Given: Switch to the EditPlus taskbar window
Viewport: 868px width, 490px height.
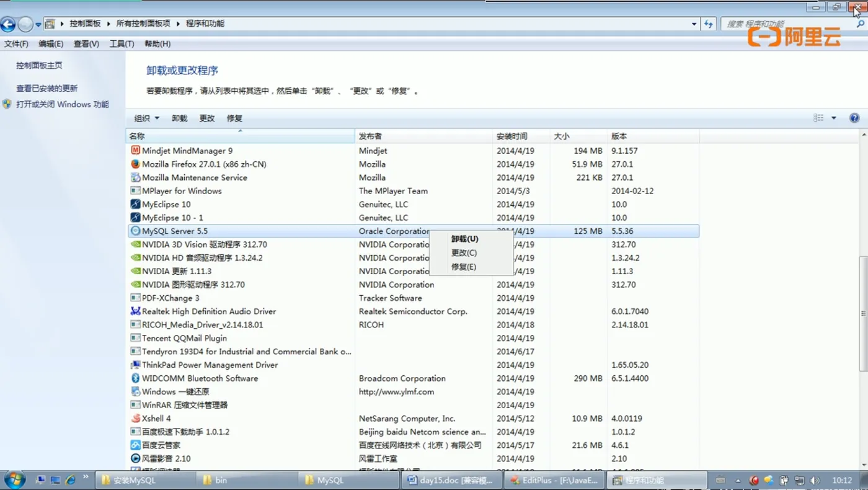Looking at the screenshot, I should (554, 480).
